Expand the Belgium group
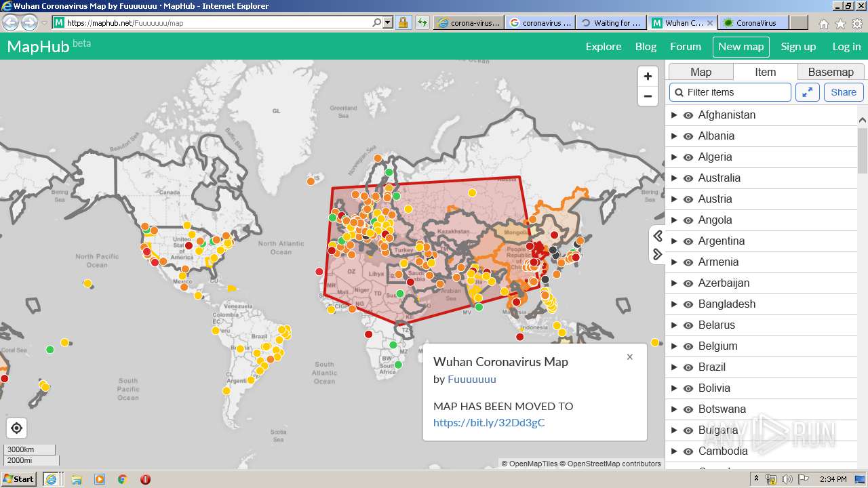Screen dimensions: 868x488 click(674, 346)
